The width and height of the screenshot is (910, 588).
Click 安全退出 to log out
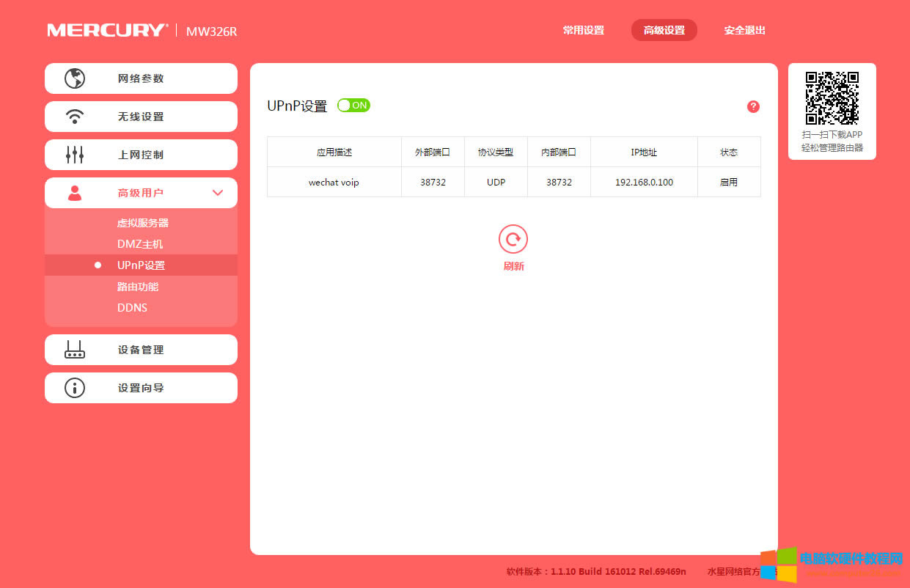click(744, 30)
